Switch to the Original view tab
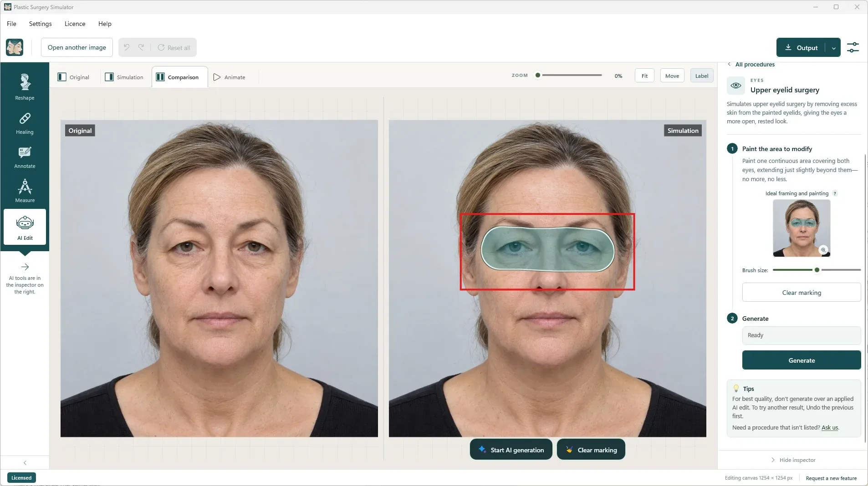Viewport: 868px width, 486px height. click(x=74, y=77)
